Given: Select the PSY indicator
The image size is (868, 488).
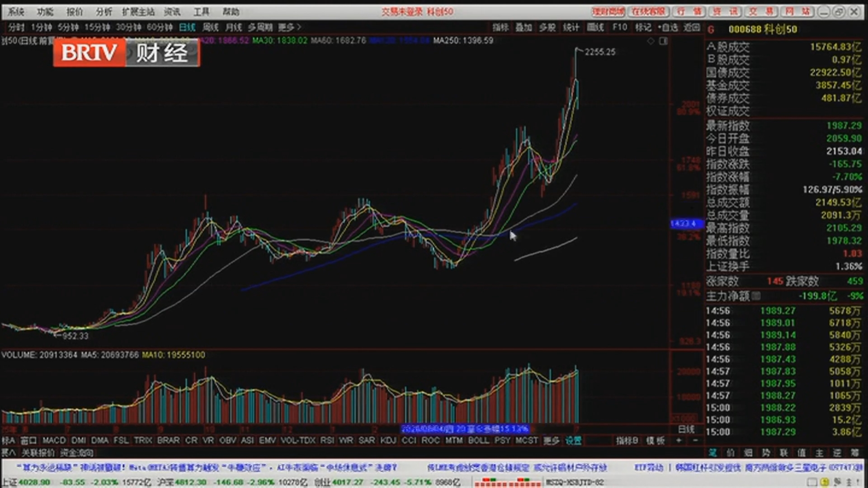Looking at the screenshot, I should (502, 440).
